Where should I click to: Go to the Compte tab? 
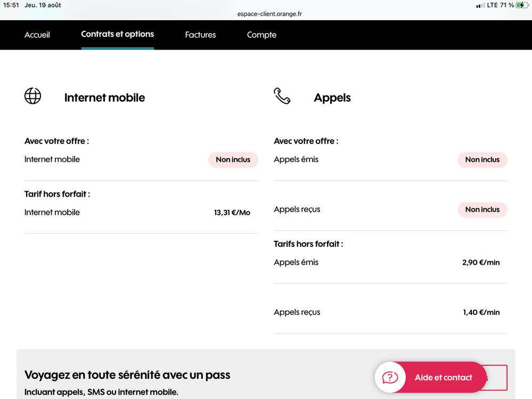click(x=261, y=35)
